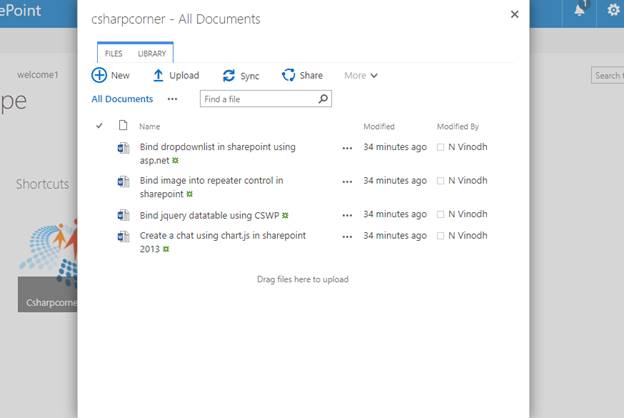Sort by the Modified column header
Viewport: 624px width, 418px height.
coord(379,127)
